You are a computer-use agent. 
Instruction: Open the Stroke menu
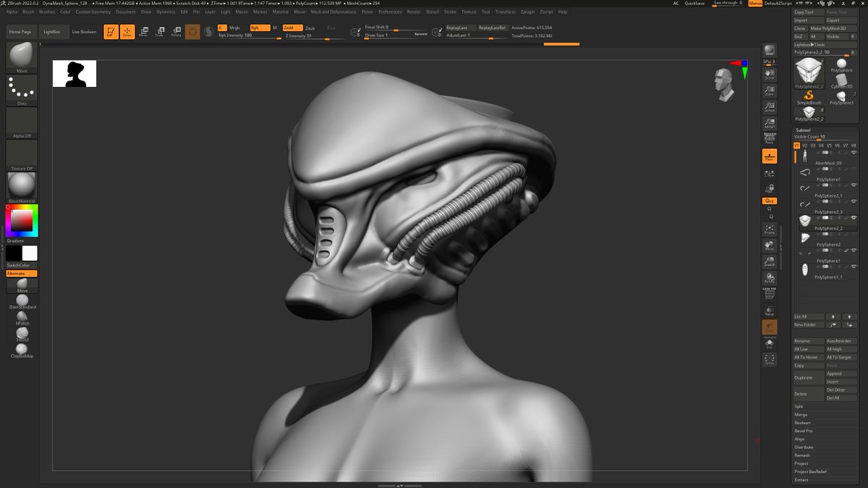(450, 12)
